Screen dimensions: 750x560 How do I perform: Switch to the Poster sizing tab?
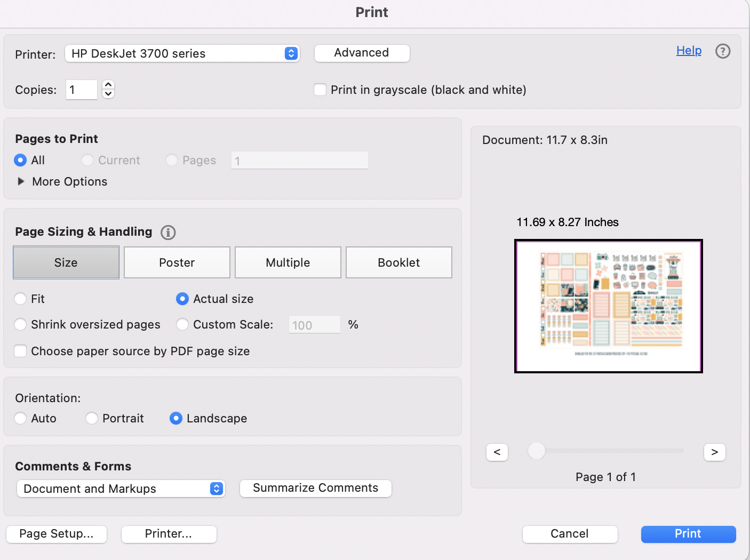177,262
